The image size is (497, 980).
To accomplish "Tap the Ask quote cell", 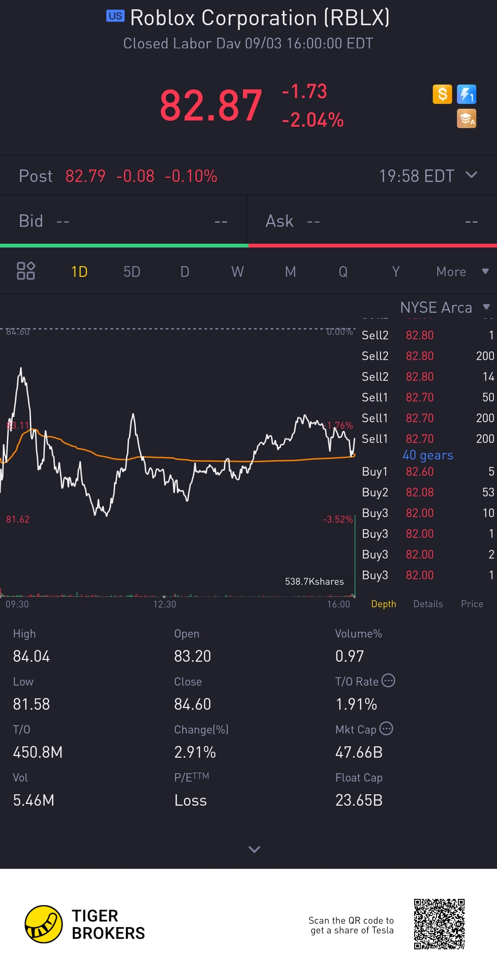I will tap(372, 221).
